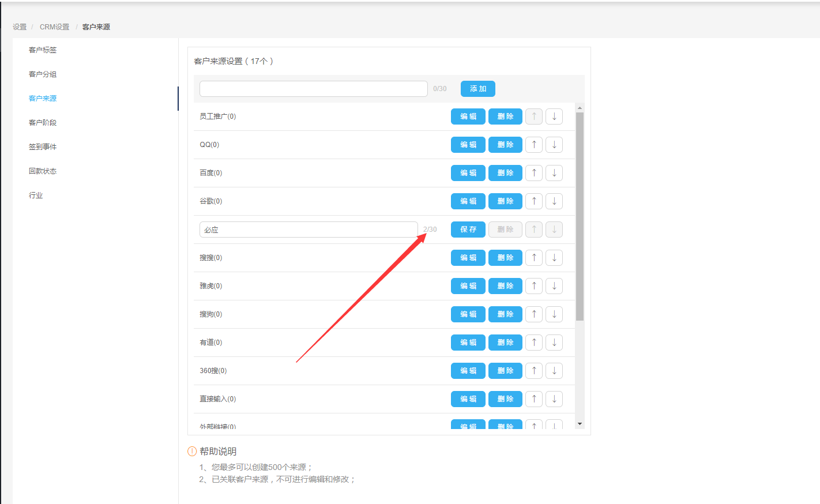Move QQ source up with arrow
This screenshot has height=504, width=820.
[534, 145]
